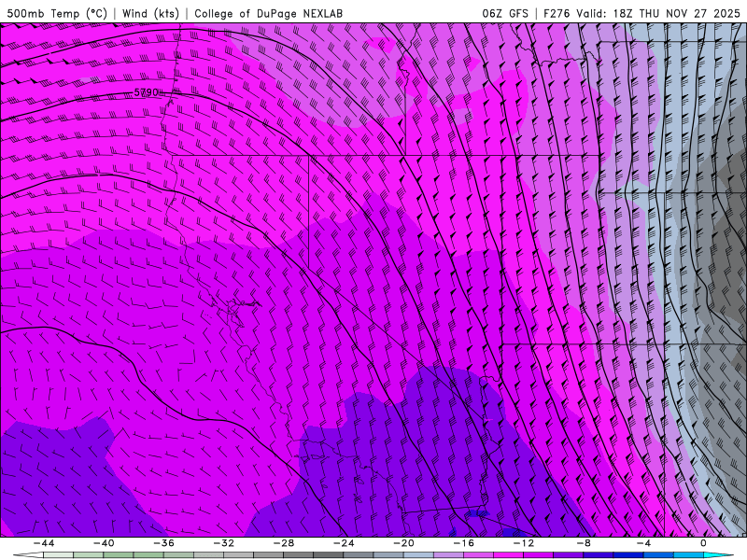Viewport: 747px width, 560px height.
Task: Click the -24 colorbar label
Action: (344, 543)
